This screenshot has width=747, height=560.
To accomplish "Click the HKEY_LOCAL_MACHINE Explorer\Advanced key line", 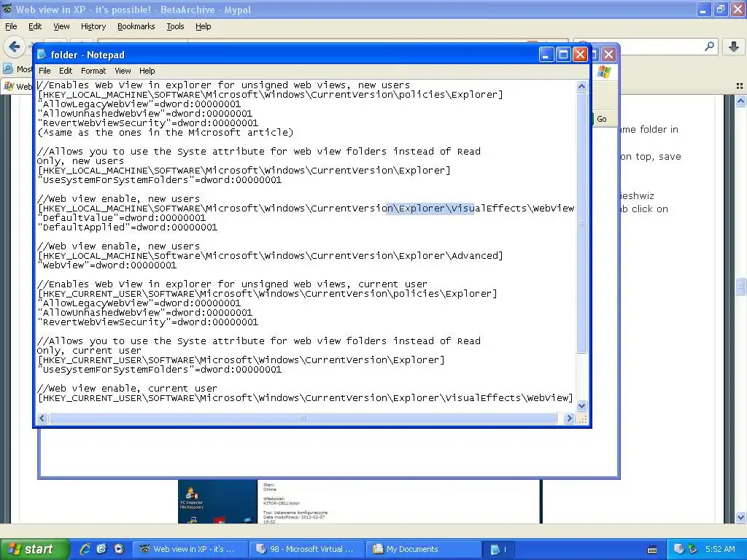I will pos(270,256).
